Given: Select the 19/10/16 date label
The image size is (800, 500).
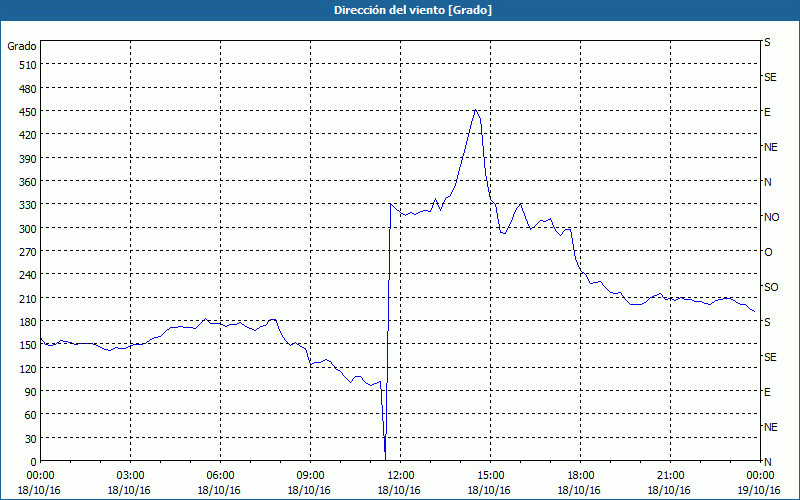Looking at the screenshot, I should click(759, 490).
